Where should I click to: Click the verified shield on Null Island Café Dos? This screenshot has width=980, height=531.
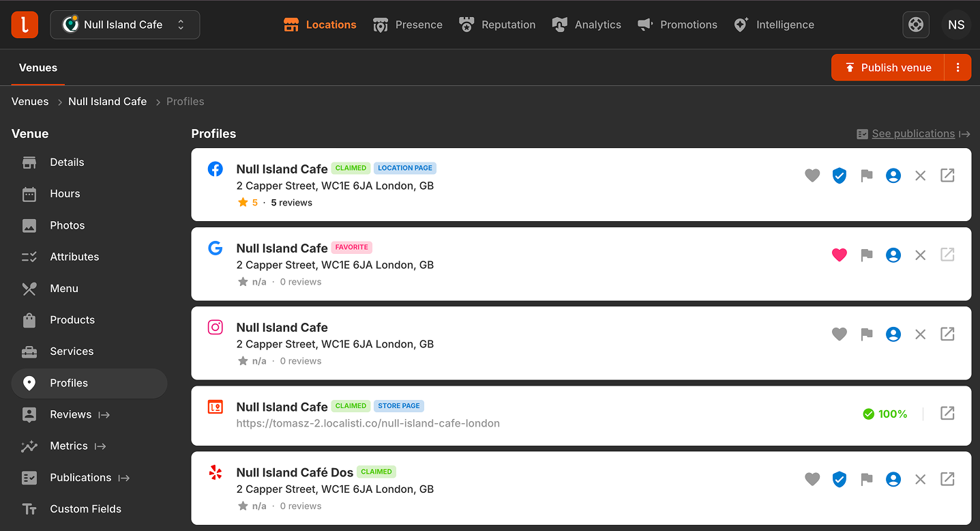pos(840,479)
